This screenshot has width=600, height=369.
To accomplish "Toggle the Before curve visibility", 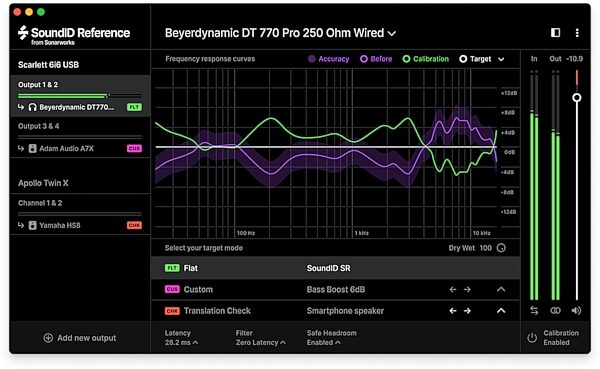I will coord(376,59).
